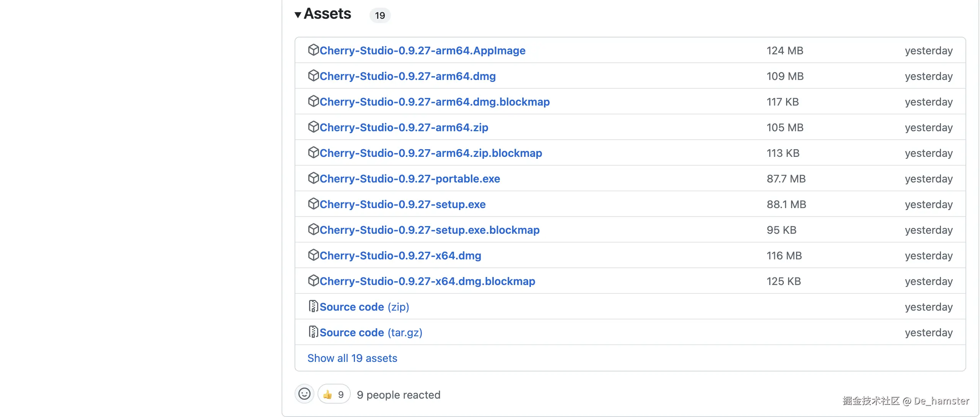980x417 pixels.
Task: Click package icon beside arm64.AppImage asset
Action: point(313,50)
